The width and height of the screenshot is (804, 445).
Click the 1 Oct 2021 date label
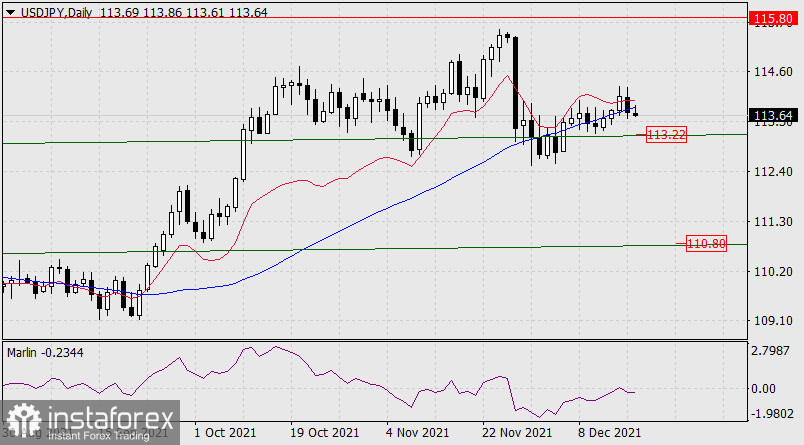(x=225, y=432)
